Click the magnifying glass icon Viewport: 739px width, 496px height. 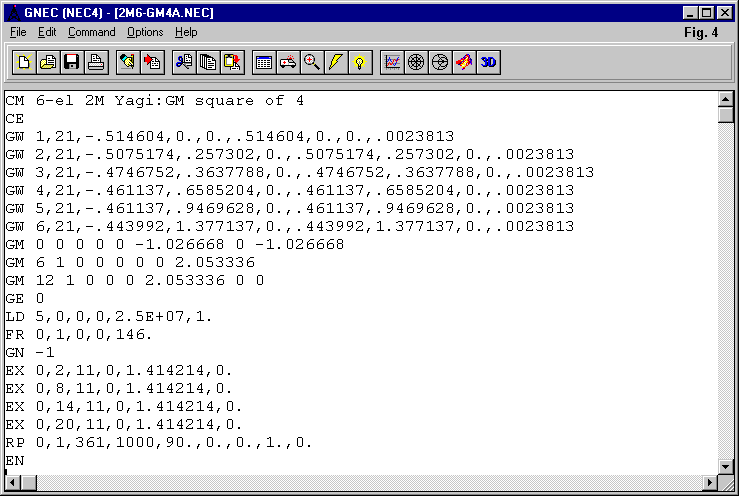pyautogui.click(x=312, y=62)
